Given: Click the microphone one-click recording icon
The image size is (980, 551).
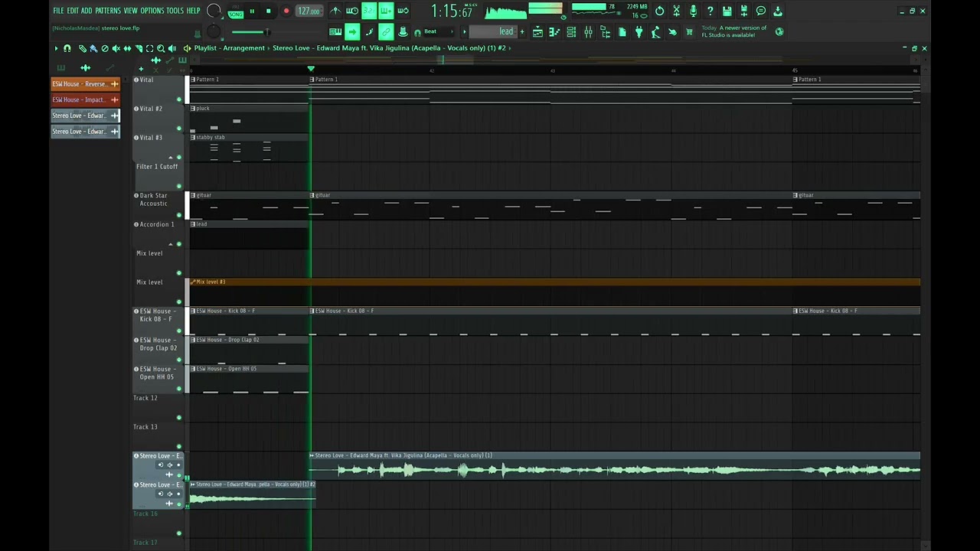Looking at the screenshot, I should coord(693,11).
